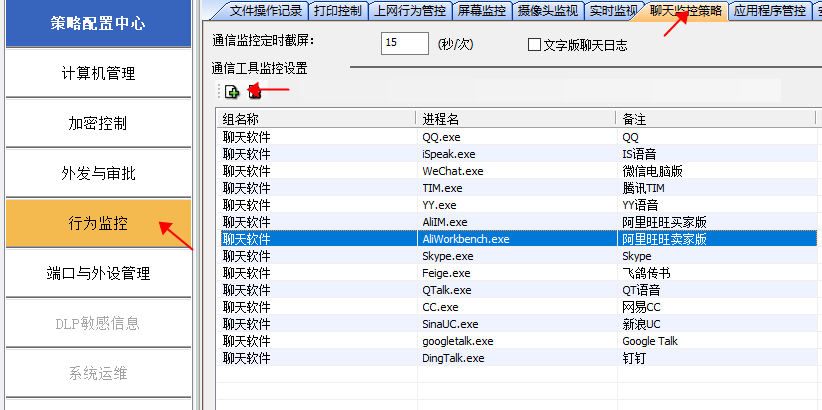Click the screenshot interval input field
The height and width of the screenshot is (410, 822).
[x=404, y=44]
